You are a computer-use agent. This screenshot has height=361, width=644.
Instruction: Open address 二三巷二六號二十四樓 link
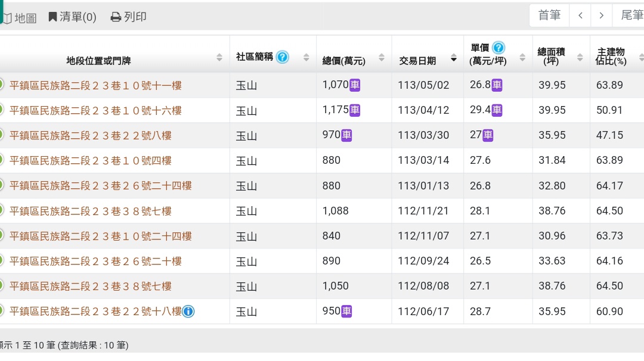pos(100,186)
